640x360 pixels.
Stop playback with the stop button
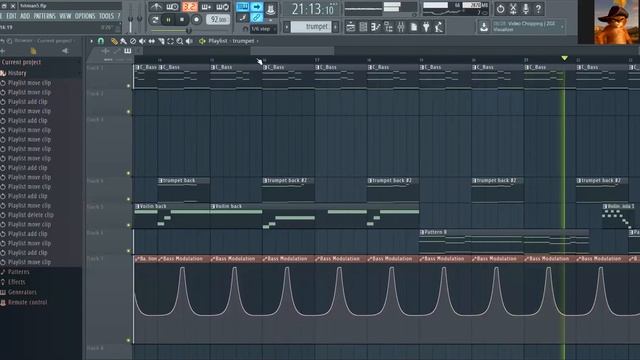pyautogui.click(x=182, y=19)
